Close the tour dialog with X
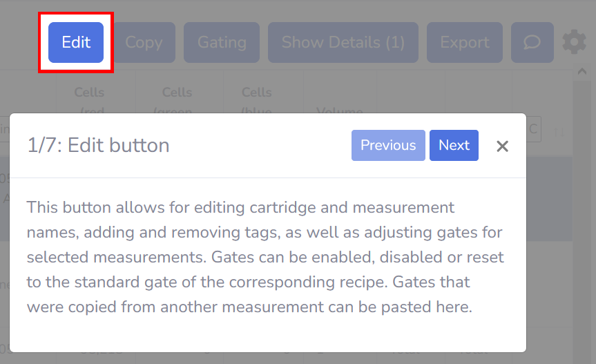The height and width of the screenshot is (364, 596). [x=502, y=146]
